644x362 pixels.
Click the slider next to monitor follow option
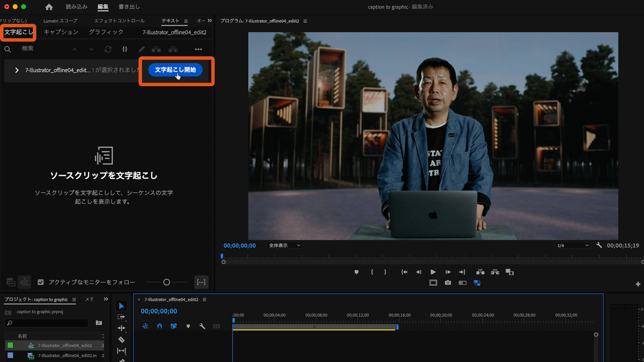[167, 282]
